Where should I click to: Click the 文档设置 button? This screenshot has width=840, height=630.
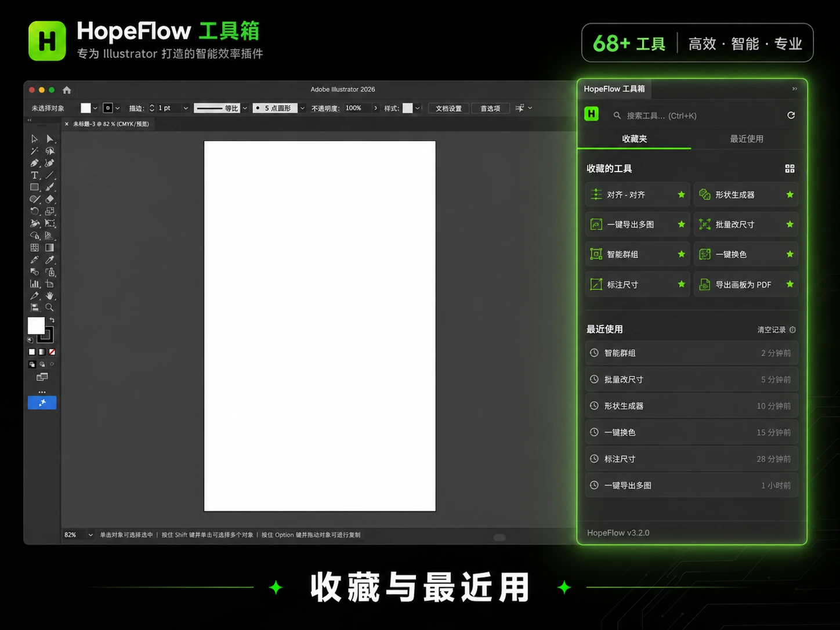tap(448, 108)
